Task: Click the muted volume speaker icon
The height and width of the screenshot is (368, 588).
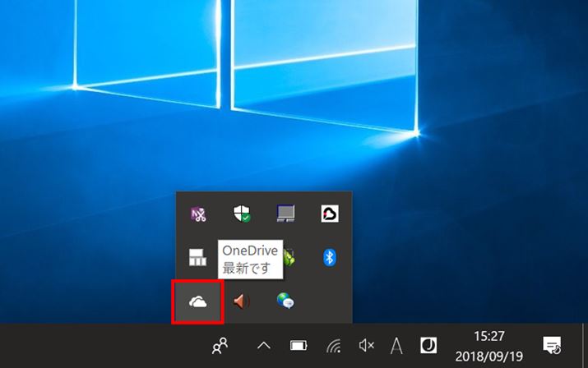Action: click(367, 346)
